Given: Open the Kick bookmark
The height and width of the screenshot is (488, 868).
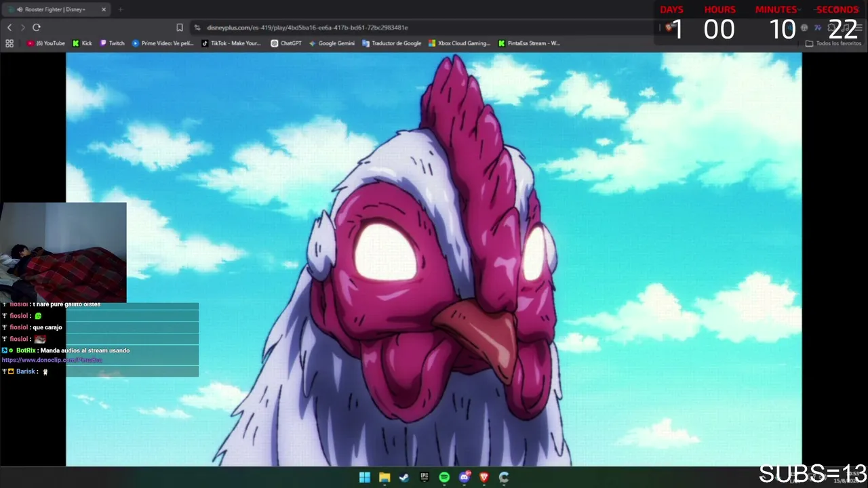Looking at the screenshot, I should pyautogui.click(x=82, y=43).
